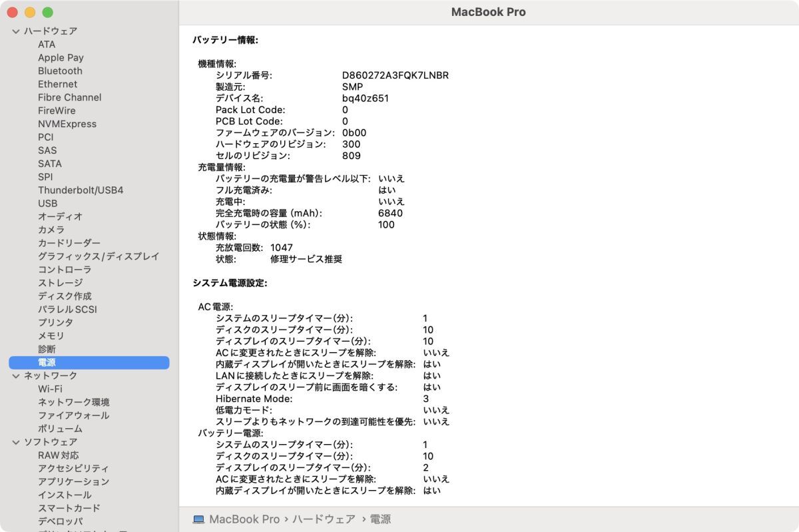The height and width of the screenshot is (532, 799).
Task: Click the Hibernate Mode label
Action: [254, 399]
